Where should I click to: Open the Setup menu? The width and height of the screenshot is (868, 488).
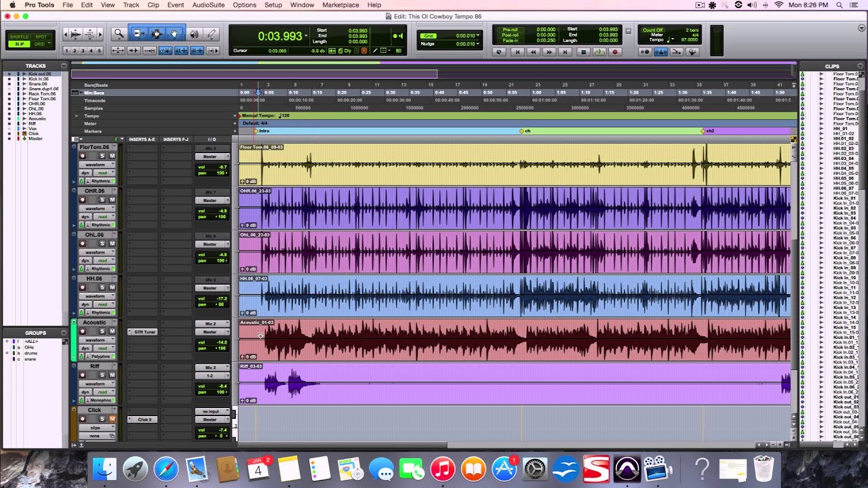[x=273, y=5]
